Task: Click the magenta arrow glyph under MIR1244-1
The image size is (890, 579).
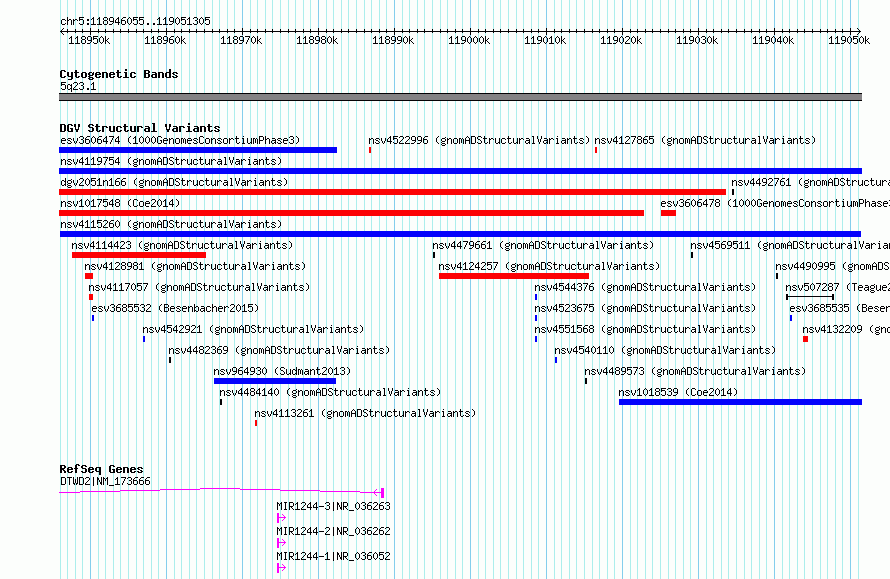Action: click(281, 568)
